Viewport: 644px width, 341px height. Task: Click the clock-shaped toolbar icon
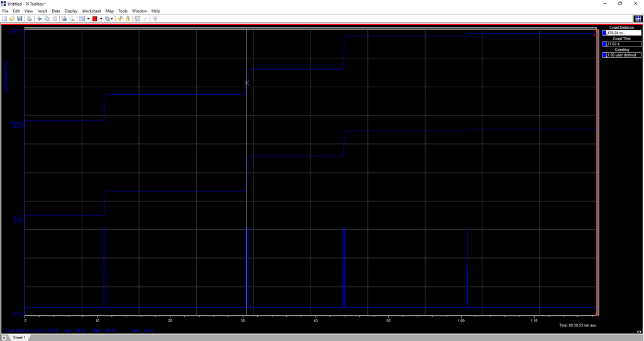pyautogui.click(x=72, y=18)
